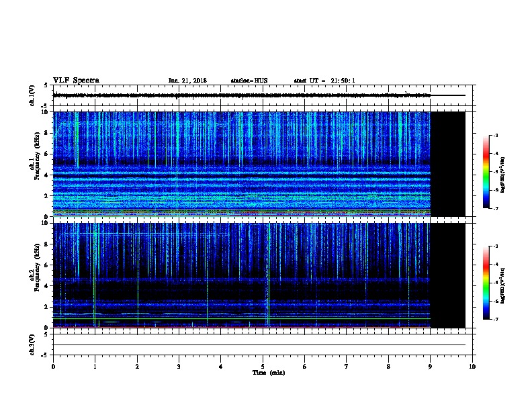The height and width of the screenshot is (411, 532).
Task: Click ch.2 color bar "-7" tick
Action: [496, 319]
